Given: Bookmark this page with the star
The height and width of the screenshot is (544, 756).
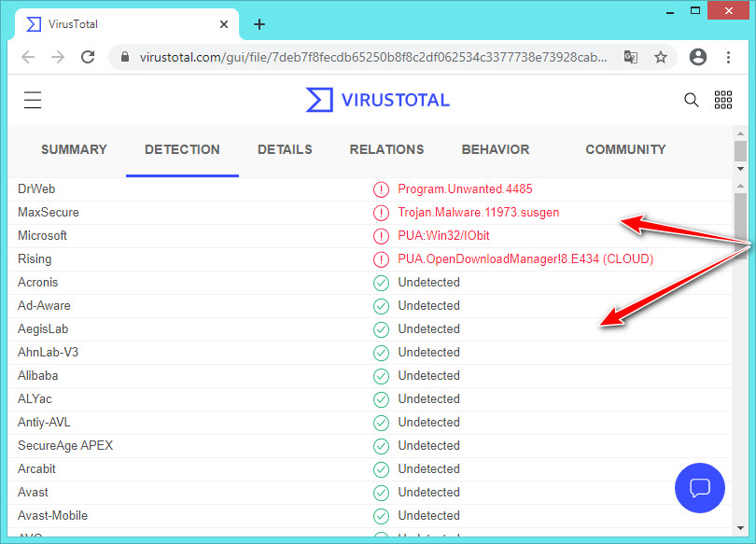Looking at the screenshot, I should click(x=661, y=57).
